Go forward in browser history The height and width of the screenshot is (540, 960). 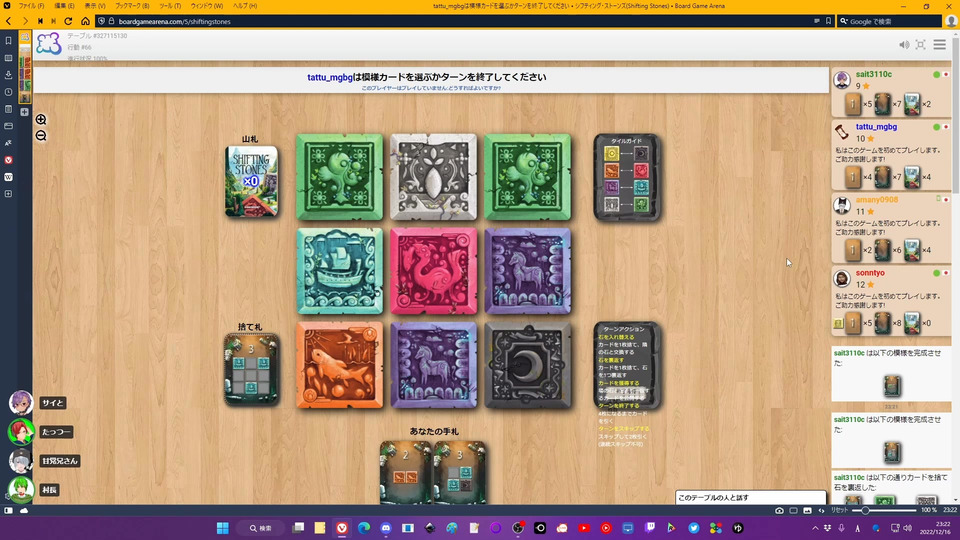tap(24, 21)
